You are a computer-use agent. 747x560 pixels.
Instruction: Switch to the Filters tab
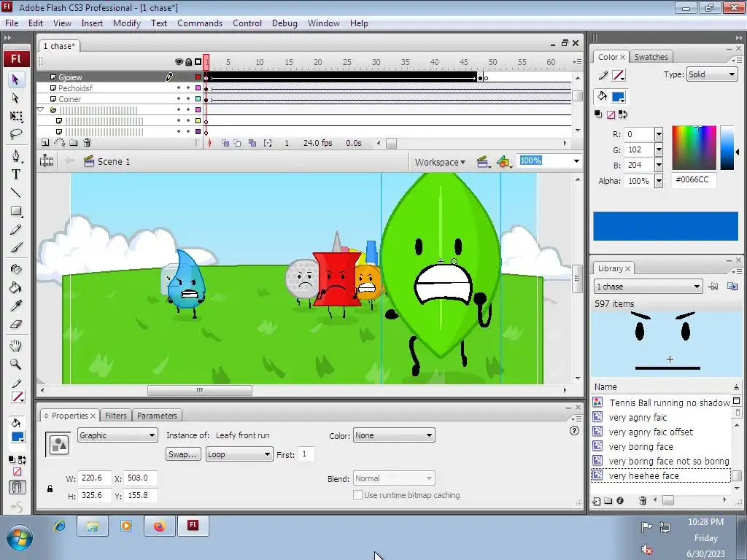116,416
